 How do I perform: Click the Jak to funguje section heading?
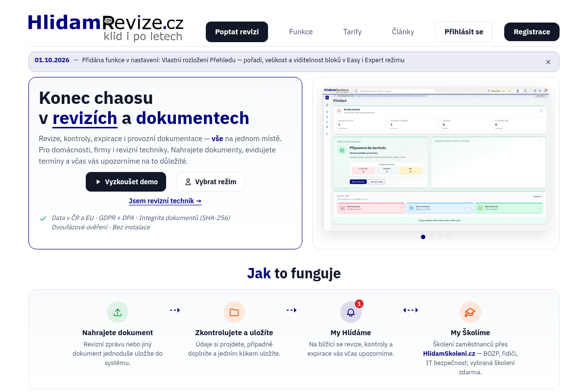[x=294, y=273]
